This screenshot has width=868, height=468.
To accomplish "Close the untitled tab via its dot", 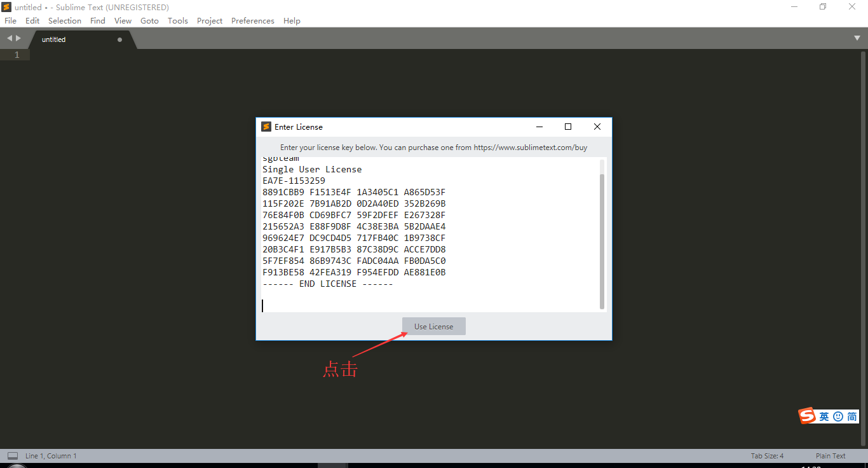I will pyautogui.click(x=119, y=39).
